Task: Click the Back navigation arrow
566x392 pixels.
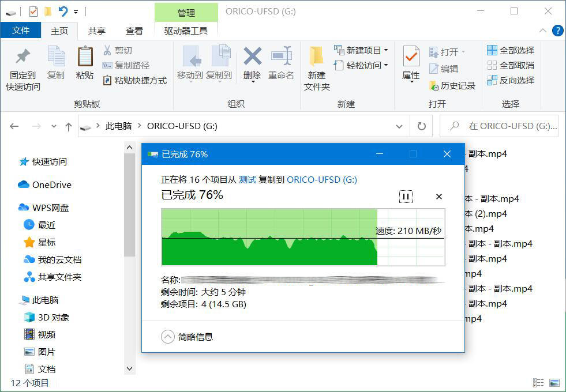Action: point(14,126)
